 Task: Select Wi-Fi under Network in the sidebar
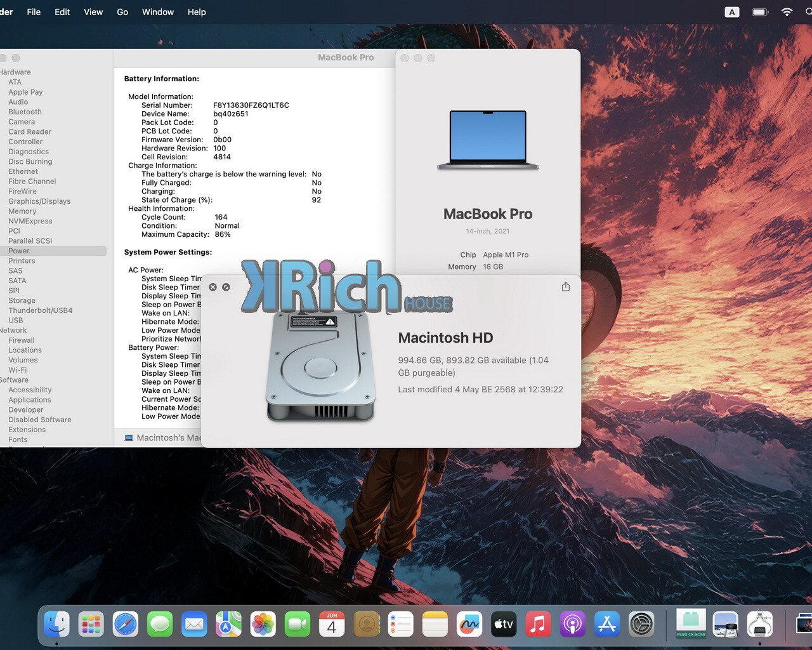point(18,369)
